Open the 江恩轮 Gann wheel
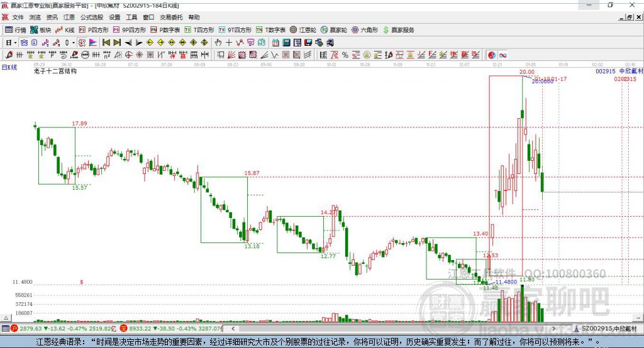 tap(303, 30)
